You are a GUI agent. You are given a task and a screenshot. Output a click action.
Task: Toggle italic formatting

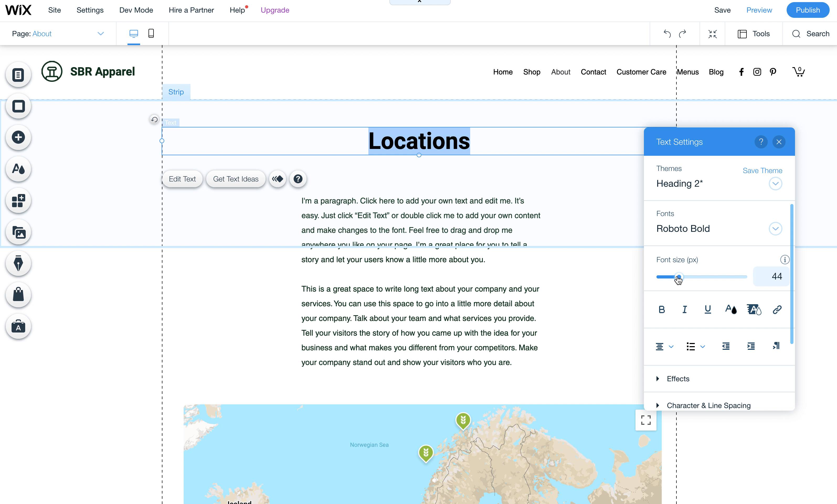(x=685, y=309)
